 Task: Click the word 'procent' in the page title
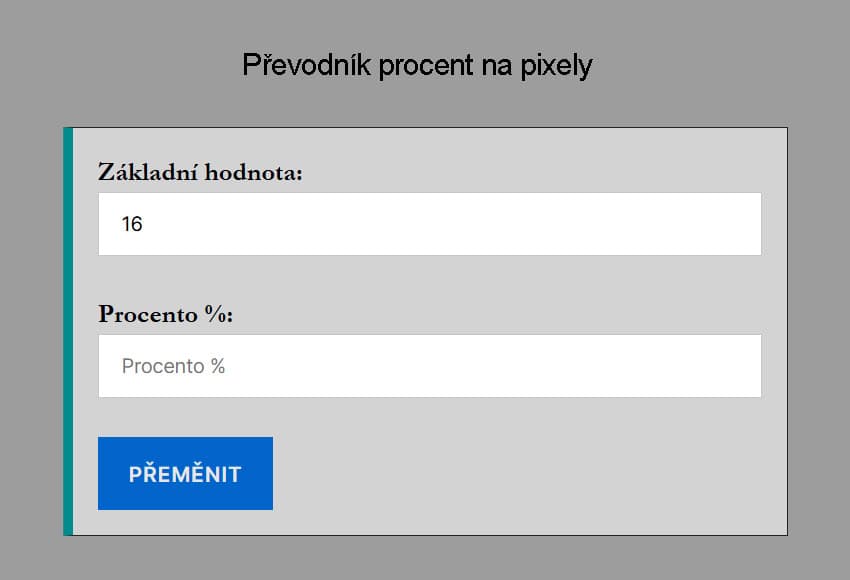tap(431, 65)
